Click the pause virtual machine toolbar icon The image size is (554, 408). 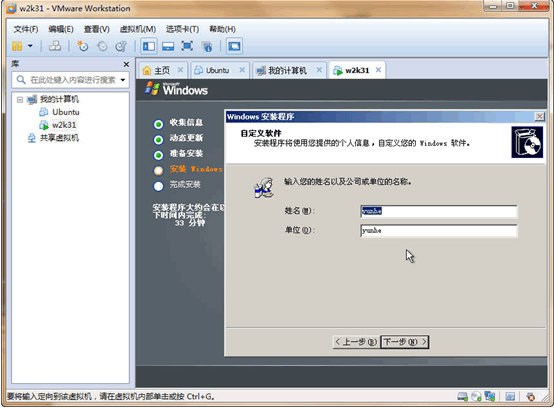click(x=17, y=46)
